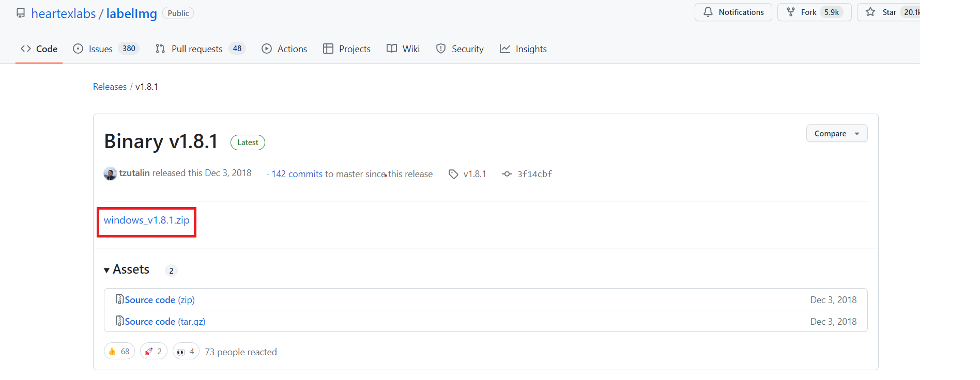Open the Actions tab
This screenshot has height=380, width=980.
pyautogui.click(x=284, y=49)
